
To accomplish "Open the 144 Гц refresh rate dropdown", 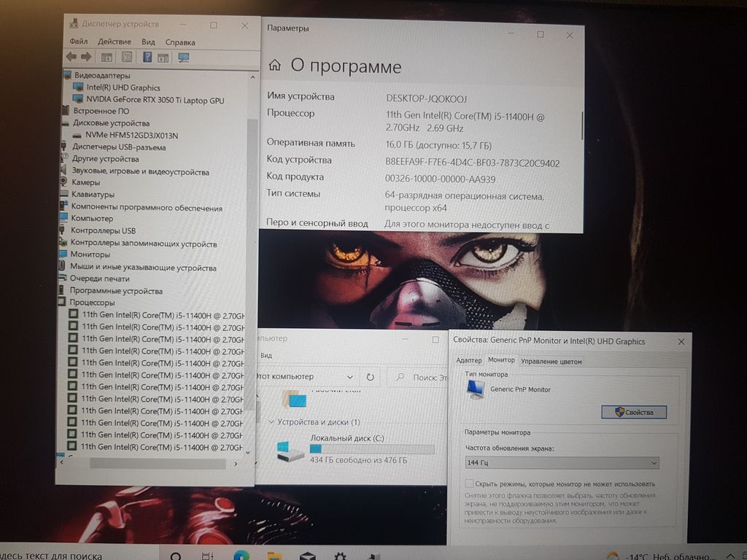I will pos(562,463).
